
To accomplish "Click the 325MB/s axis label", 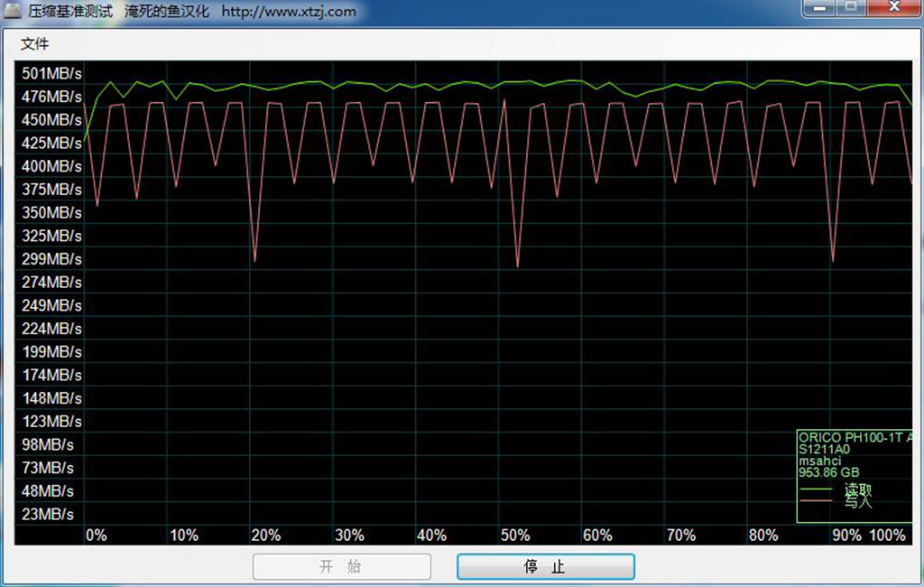I will [51, 236].
